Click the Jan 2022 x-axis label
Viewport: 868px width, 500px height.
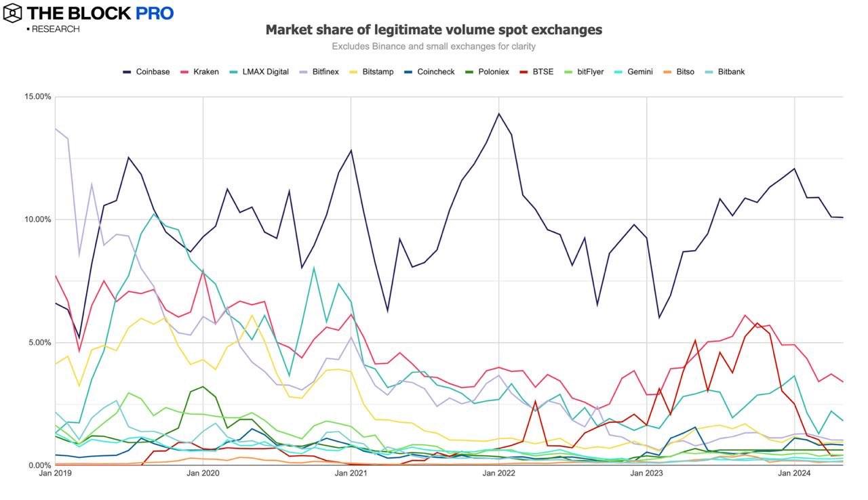(498, 474)
